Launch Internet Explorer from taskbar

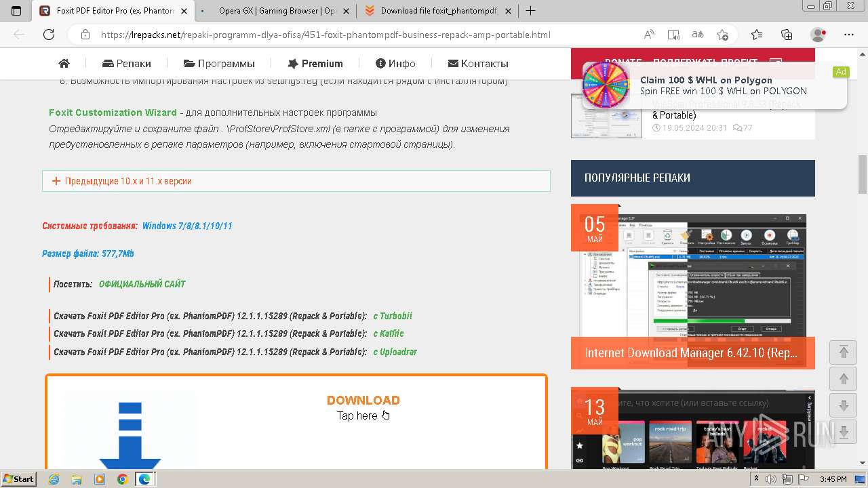click(54, 479)
